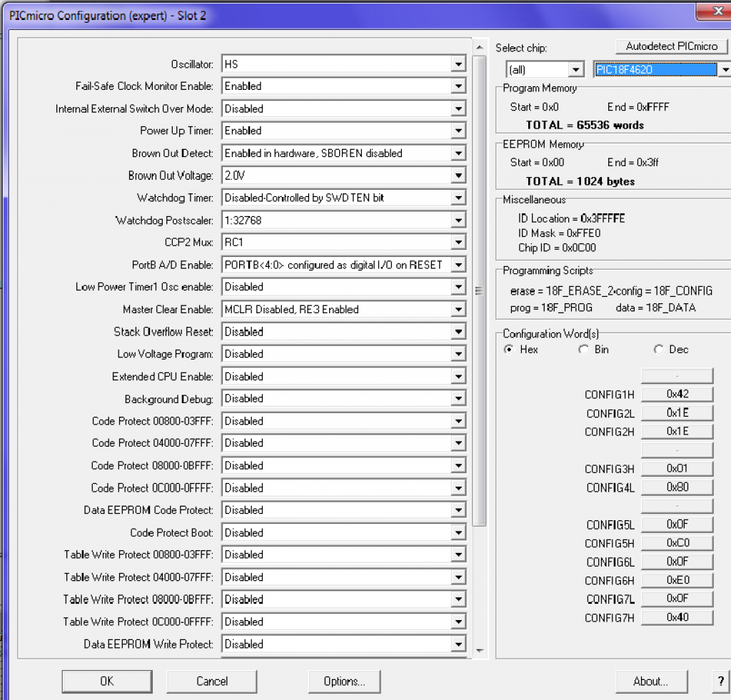Click the CONFIG5H 0xC0 value button

coord(677,543)
